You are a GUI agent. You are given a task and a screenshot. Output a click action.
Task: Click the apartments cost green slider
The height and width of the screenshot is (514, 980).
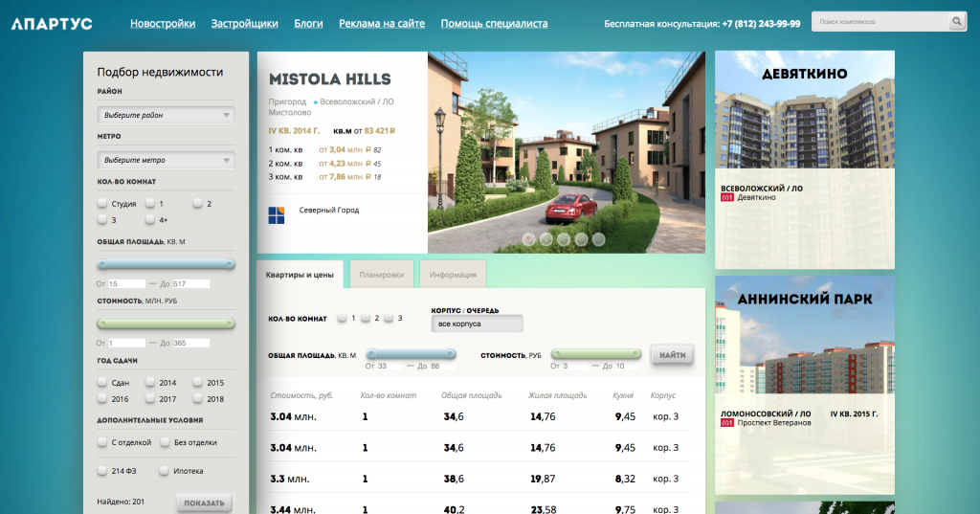tap(596, 354)
